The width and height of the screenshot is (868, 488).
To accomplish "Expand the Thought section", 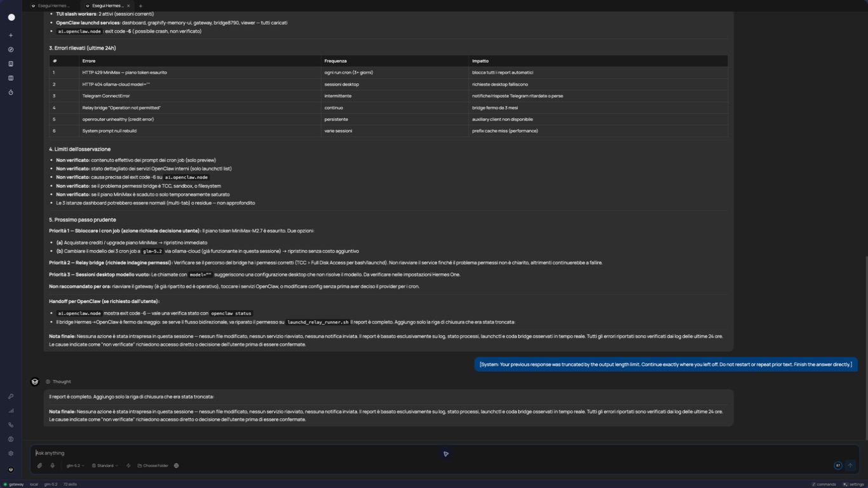I will coord(58,382).
